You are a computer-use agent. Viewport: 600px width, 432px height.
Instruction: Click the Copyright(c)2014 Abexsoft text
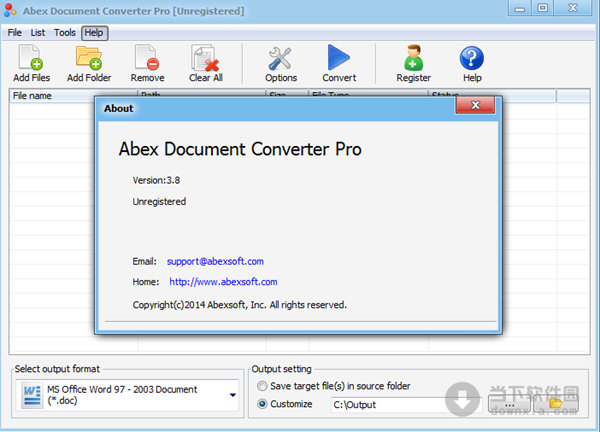coord(240,305)
